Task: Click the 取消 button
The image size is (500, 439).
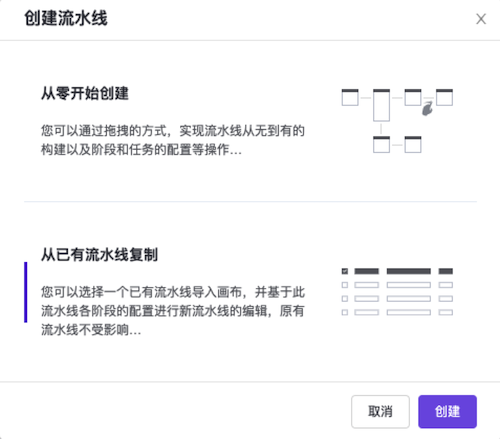Action: [380, 411]
